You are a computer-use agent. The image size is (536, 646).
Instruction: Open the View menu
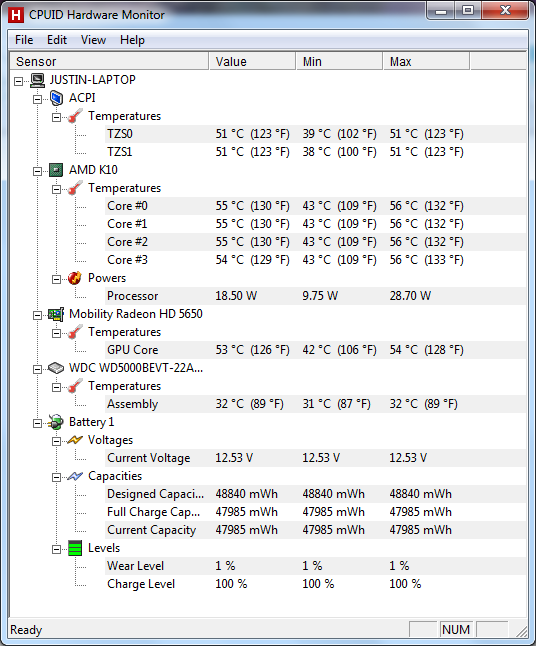93,40
